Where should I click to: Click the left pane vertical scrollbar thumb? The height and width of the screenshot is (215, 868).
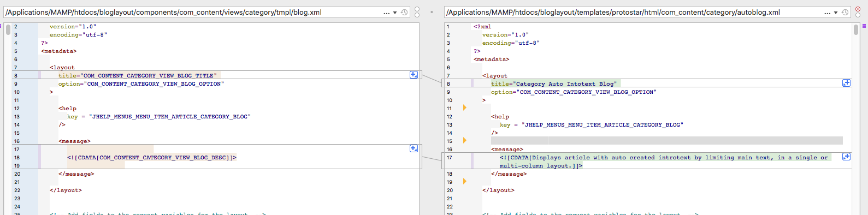coord(8,29)
